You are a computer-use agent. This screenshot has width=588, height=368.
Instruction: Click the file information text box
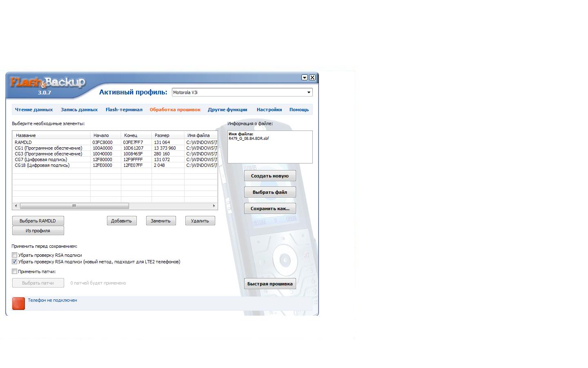(x=270, y=147)
